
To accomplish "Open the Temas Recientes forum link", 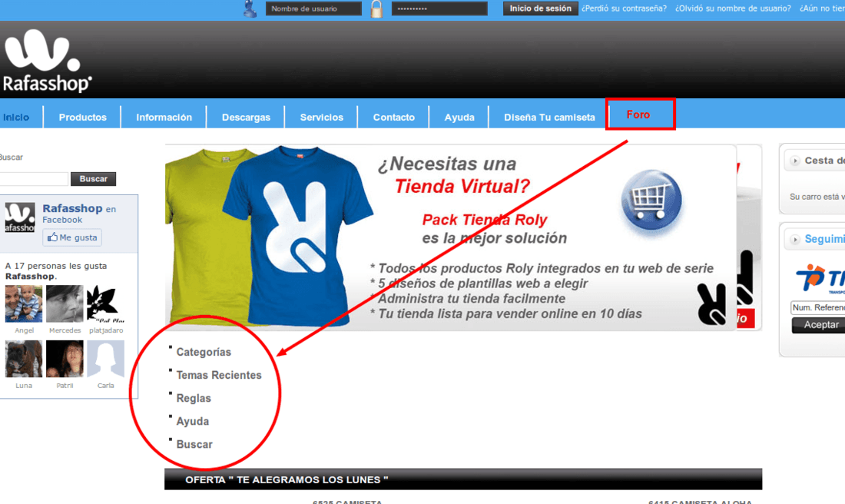I will (219, 375).
